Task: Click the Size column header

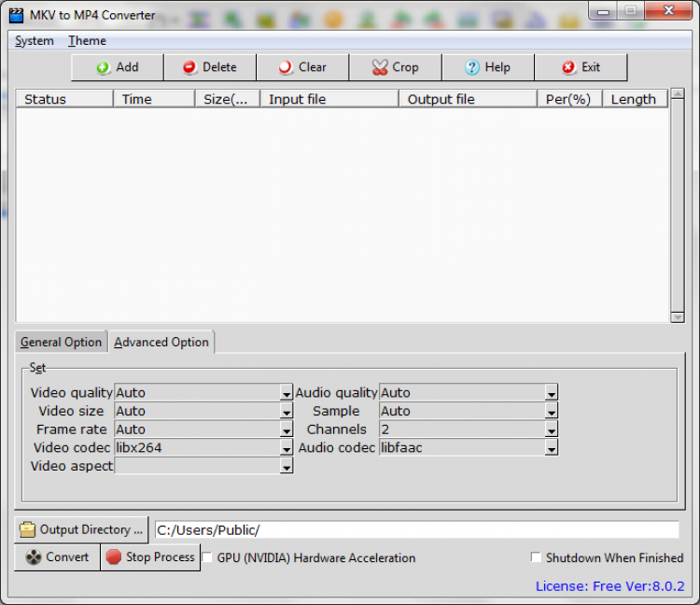Action: click(x=228, y=99)
